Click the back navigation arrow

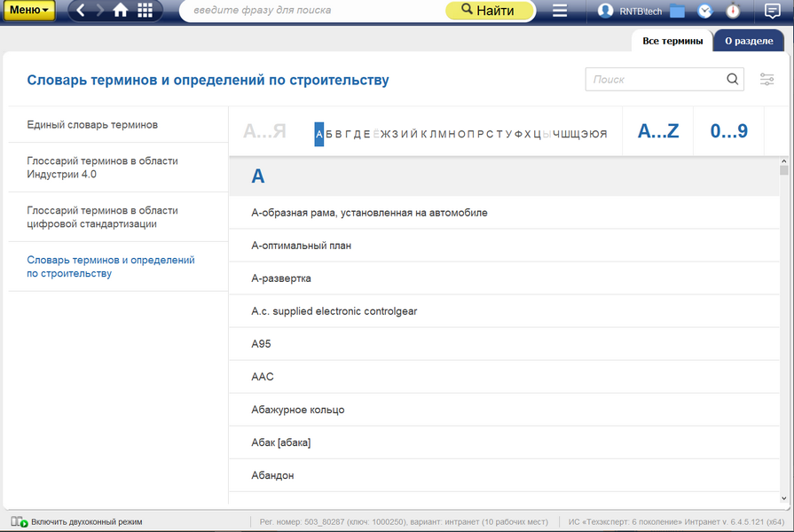tap(81, 11)
